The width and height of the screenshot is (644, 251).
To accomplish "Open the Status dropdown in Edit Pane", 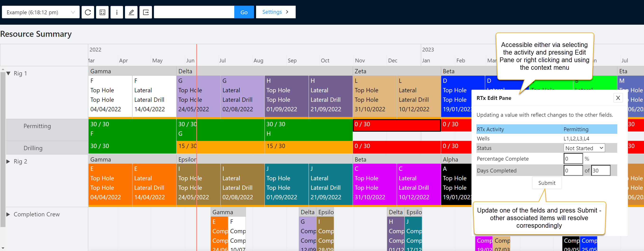I will (584, 148).
